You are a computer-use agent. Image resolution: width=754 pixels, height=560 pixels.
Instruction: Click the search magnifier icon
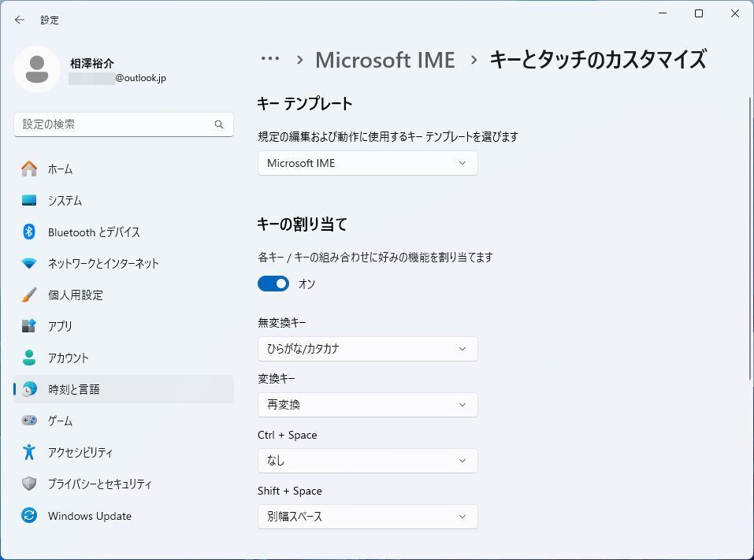coord(219,124)
